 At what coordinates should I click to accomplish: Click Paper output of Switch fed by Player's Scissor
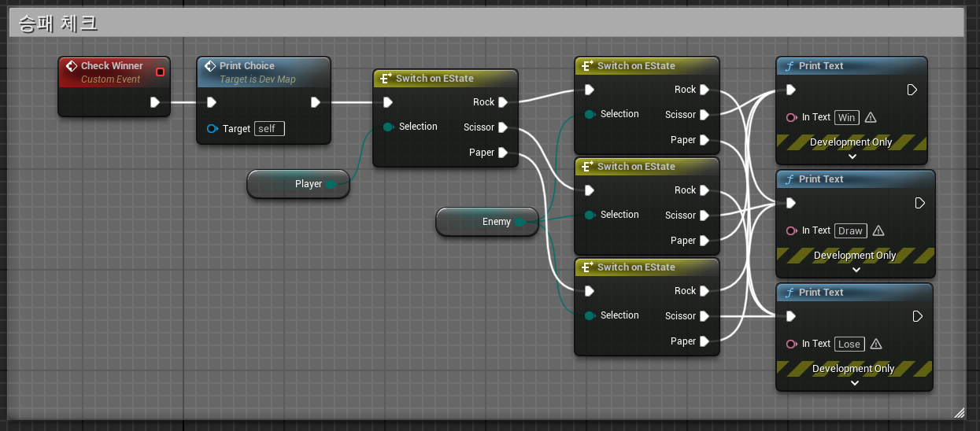704,241
